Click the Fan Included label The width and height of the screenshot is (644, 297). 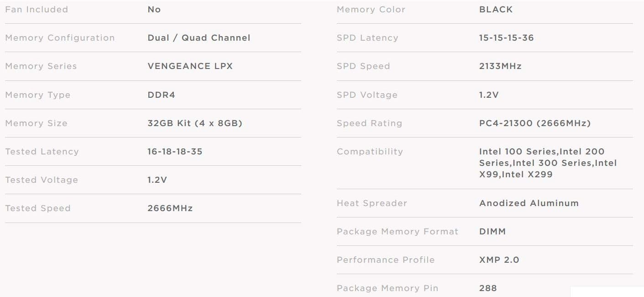tap(37, 10)
